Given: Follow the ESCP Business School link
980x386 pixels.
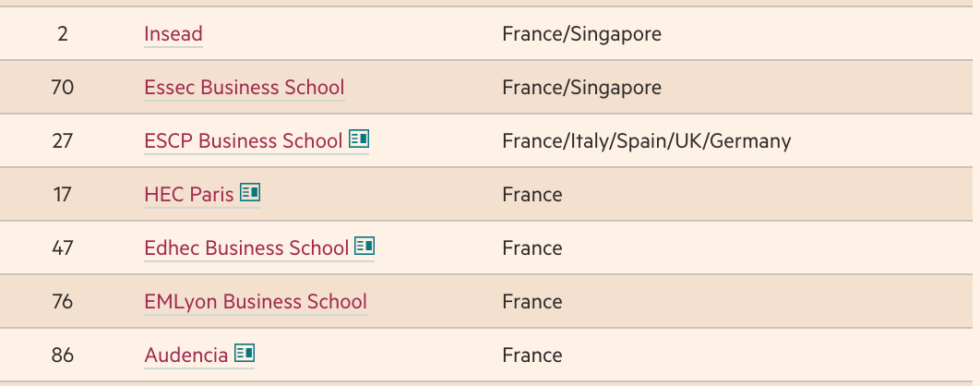Looking at the screenshot, I should point(243,141).
